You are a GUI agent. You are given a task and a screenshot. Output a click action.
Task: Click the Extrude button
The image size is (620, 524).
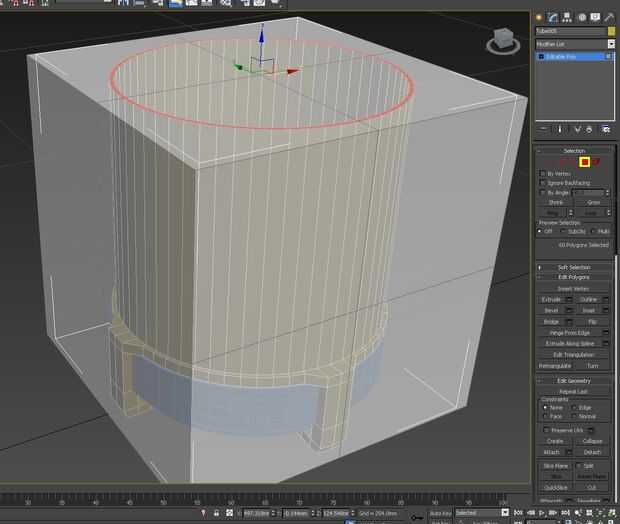(551, 299)
